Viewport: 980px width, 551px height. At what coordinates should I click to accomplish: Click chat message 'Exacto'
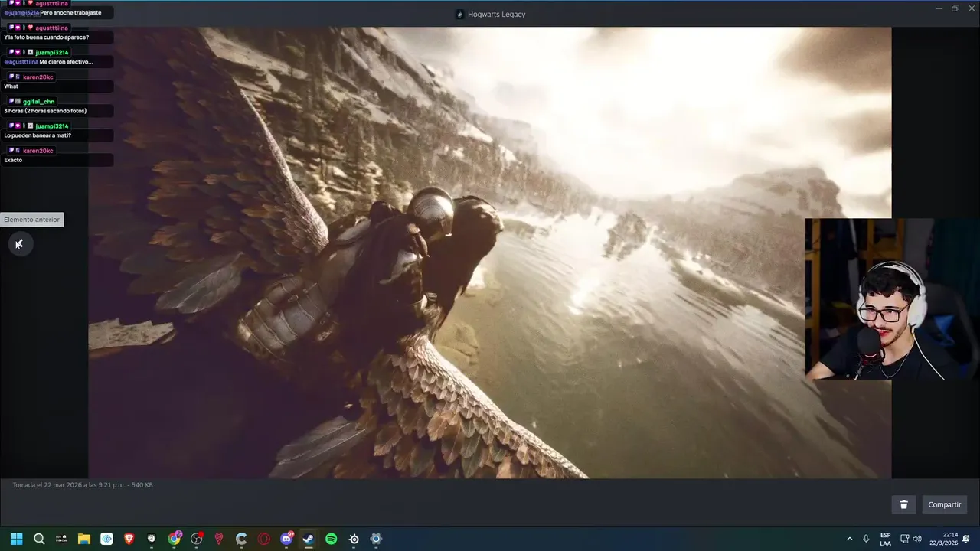13,160
